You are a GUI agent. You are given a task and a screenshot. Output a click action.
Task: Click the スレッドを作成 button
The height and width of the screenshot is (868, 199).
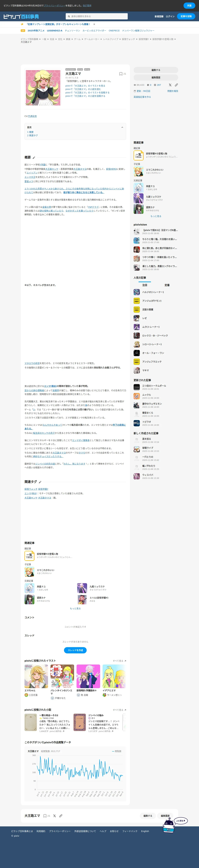point(75,650)
